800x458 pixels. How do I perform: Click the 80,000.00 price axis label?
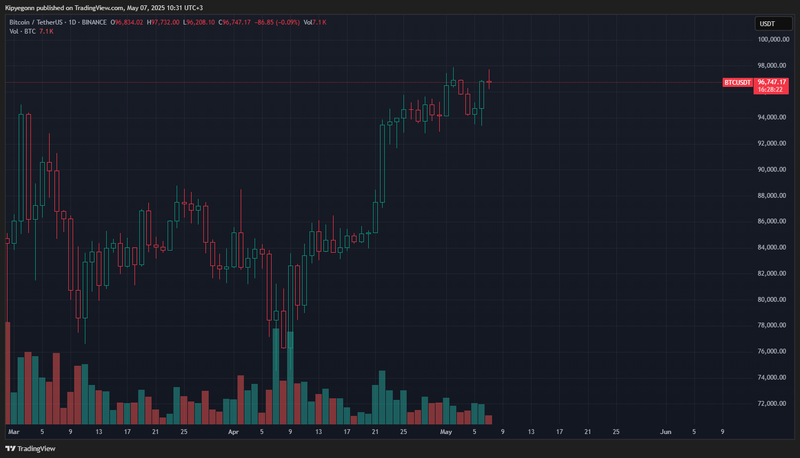(772, 299)
